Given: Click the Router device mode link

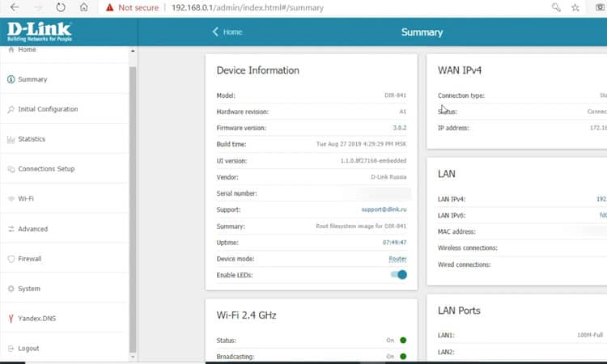Looking at the screenshot, I should tap(397, 259).
